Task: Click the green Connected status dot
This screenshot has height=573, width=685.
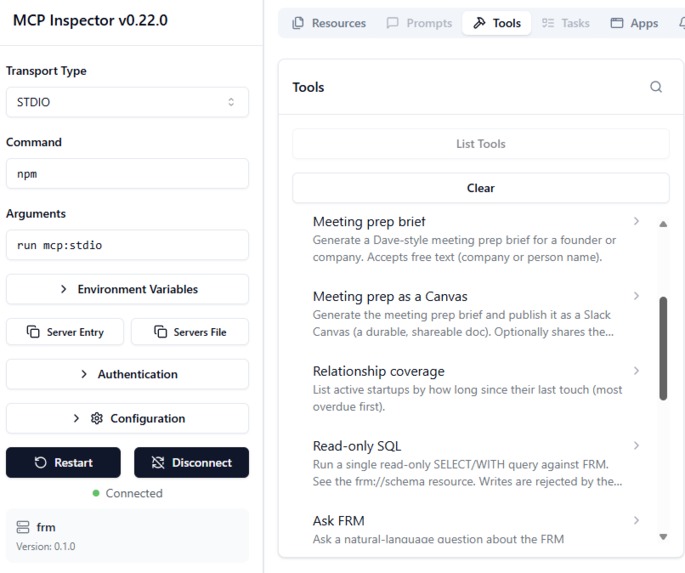Action: click(x=96, y=493)
